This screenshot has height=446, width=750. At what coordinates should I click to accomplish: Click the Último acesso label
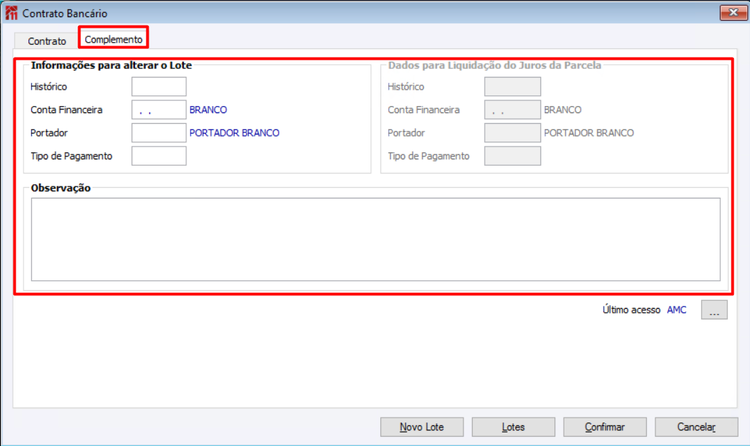point(631,310)
